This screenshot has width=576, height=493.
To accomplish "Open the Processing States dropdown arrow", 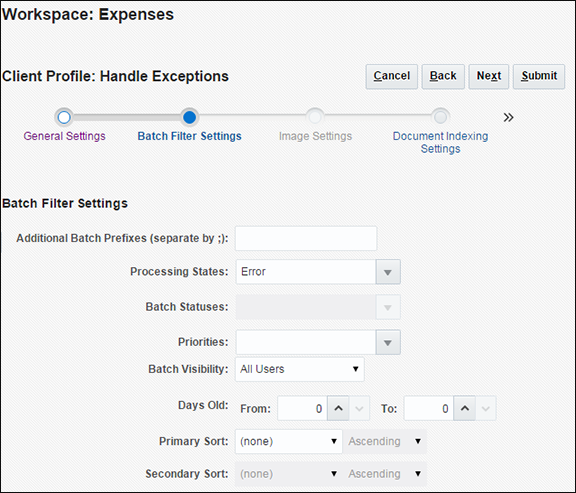I will 388,272.
